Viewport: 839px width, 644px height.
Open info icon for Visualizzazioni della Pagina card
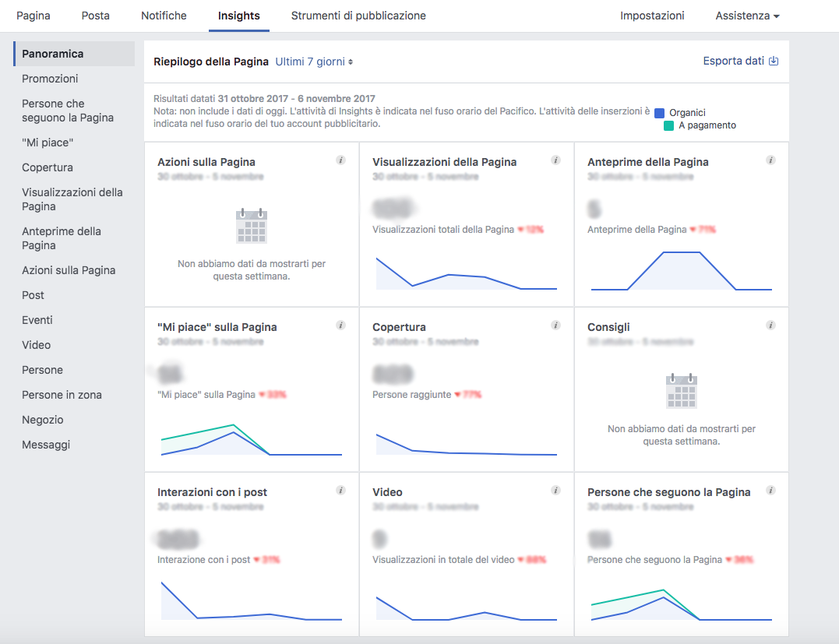pyautogui.click(x=556, y=160)
